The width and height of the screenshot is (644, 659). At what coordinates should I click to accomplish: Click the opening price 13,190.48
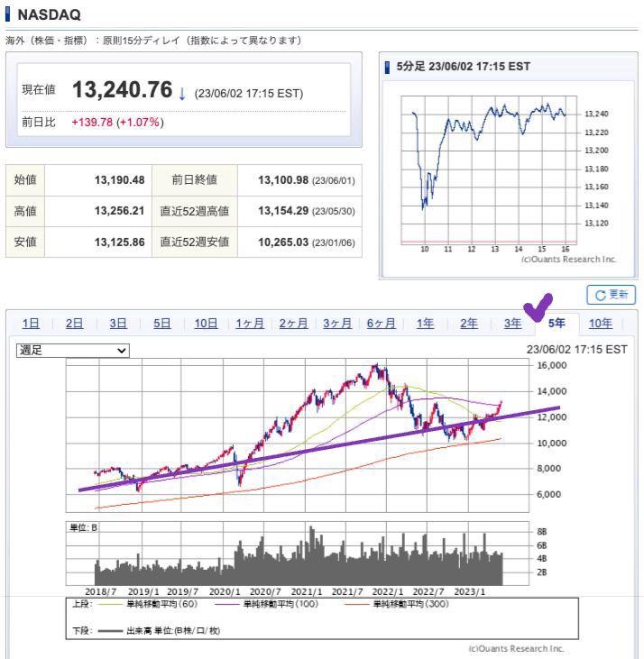click(x=119, y=180)
